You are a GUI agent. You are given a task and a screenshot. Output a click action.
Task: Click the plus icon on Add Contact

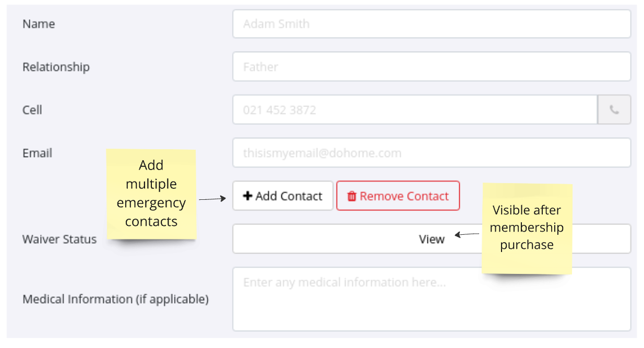[248, 196]
